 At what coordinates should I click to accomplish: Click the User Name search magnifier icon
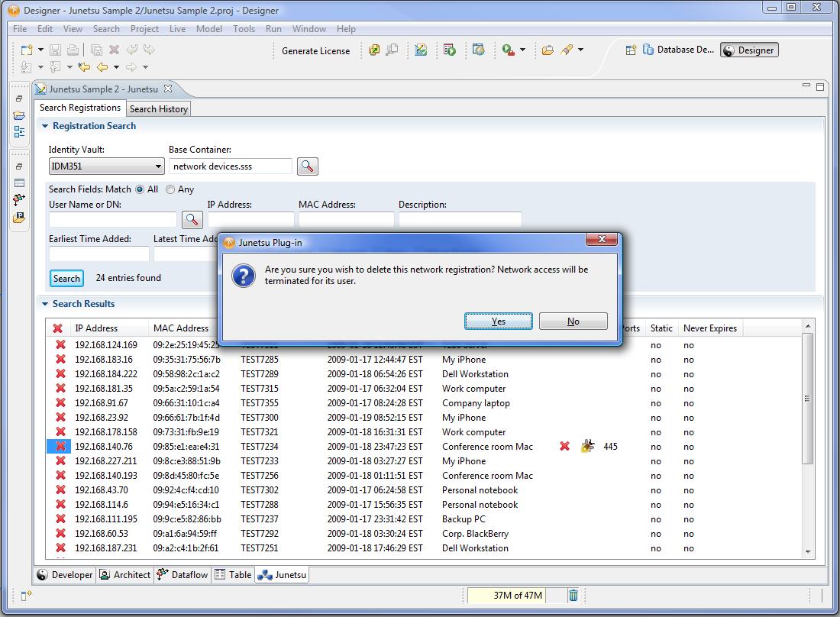(x=192, y=220)
